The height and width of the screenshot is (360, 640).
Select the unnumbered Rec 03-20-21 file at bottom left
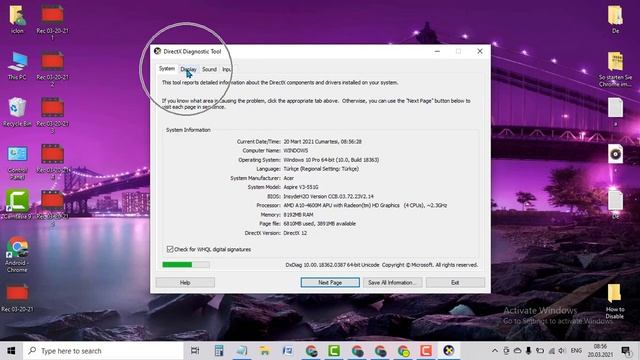point(17,298)
